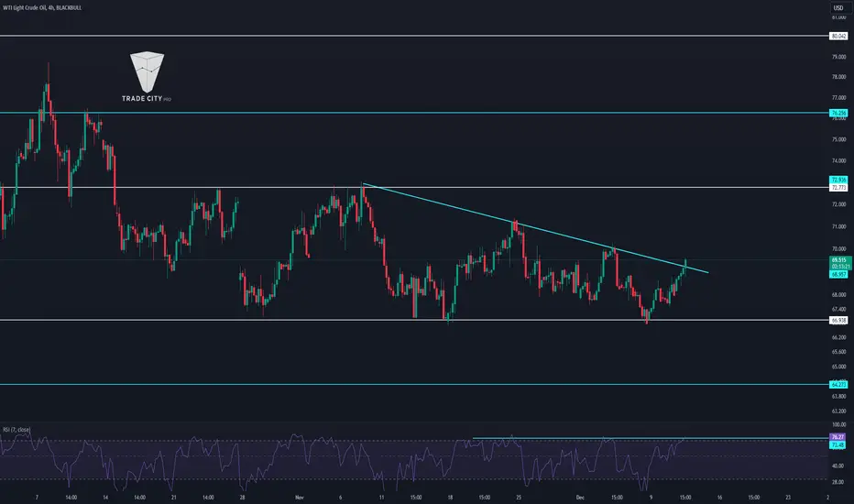854x504 pixels.
Task: Click the Dec label on time axis
Action: (580, 498)
